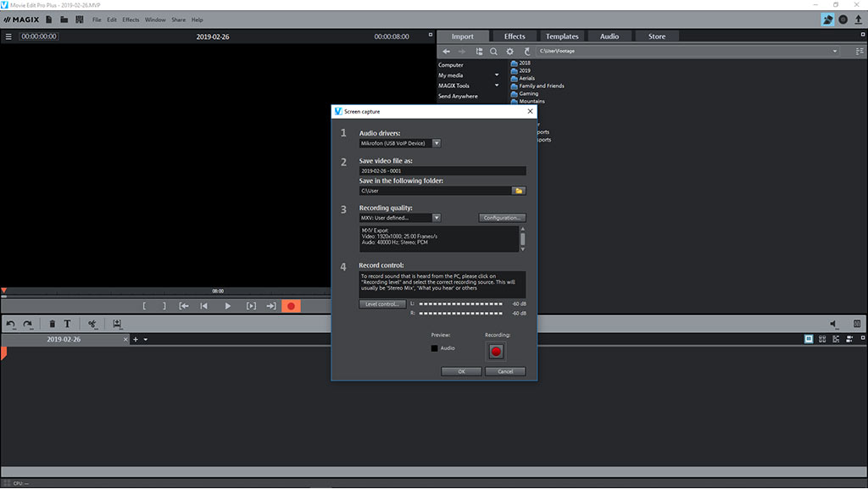Click the video file name input field
The height and width of the screenshot is (489, 868).
click(x=442, y=171)
